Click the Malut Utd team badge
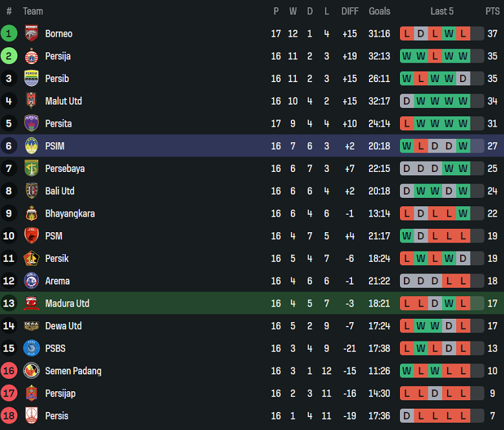Screen dimensions: 504x430 tap(31, 101)
